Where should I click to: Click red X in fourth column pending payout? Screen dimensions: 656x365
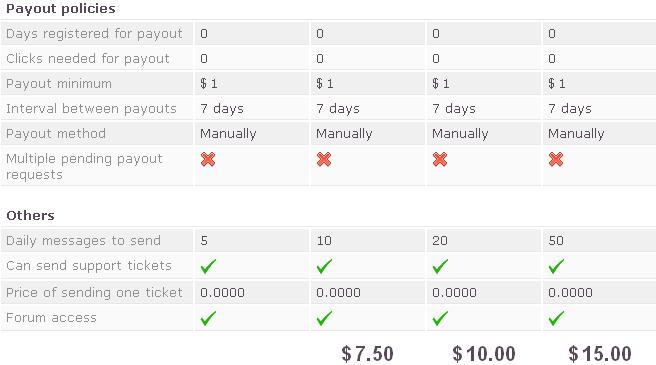[x=556, y=159]
